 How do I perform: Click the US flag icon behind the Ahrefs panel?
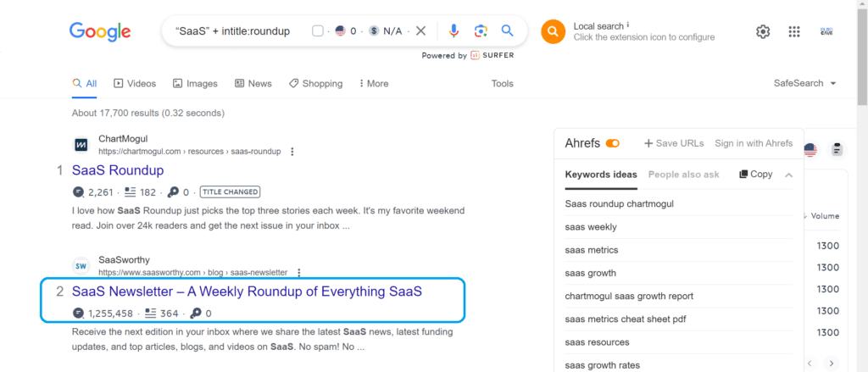tap(810, 149)
